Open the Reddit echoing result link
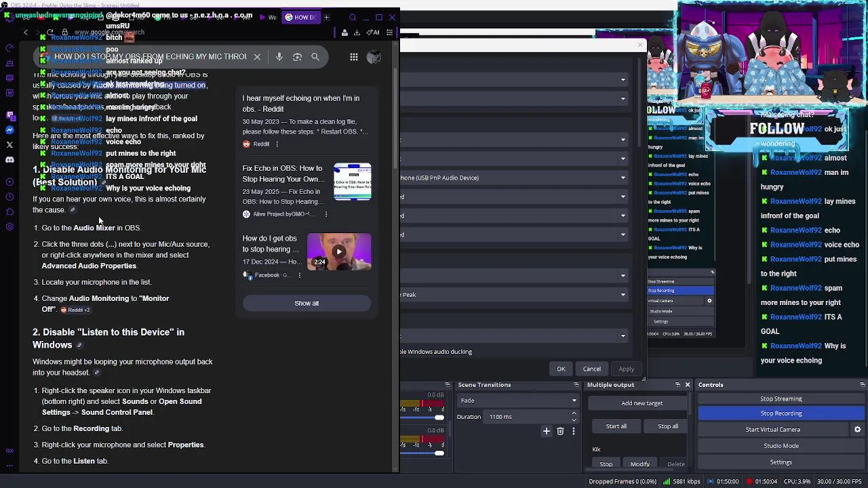 pyautogui.click(x=301, y=104)
